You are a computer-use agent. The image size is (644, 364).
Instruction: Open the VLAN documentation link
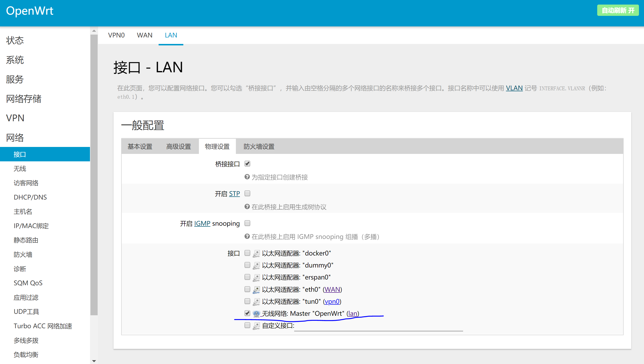tap(514, 88)
